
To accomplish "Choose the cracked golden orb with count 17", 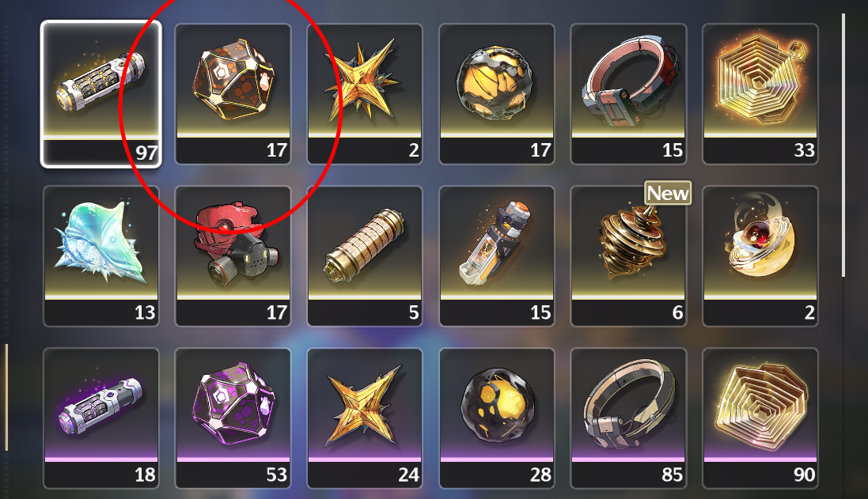I will click(x=497, y=93).
